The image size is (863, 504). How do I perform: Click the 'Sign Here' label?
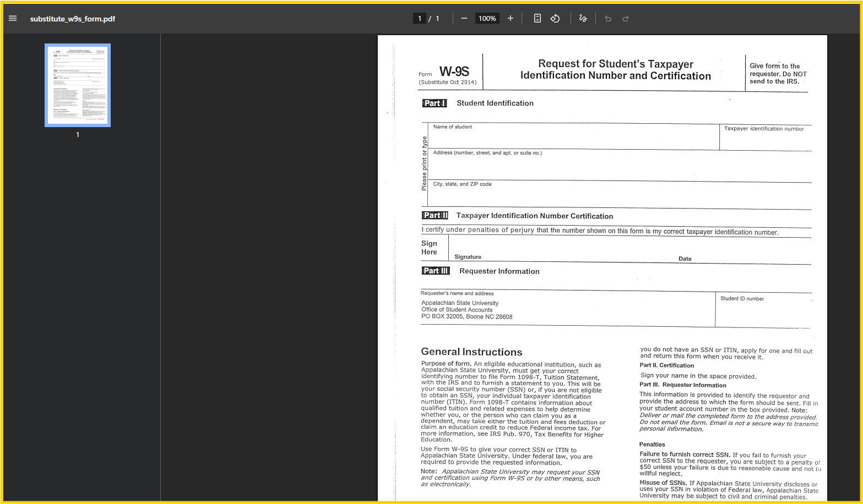(429, 248)
